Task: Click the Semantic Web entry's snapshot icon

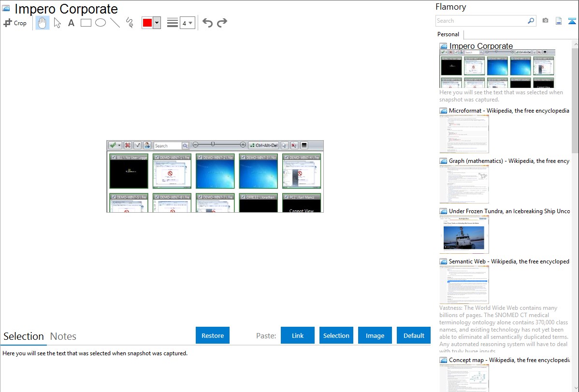Action: pos(443,261)
